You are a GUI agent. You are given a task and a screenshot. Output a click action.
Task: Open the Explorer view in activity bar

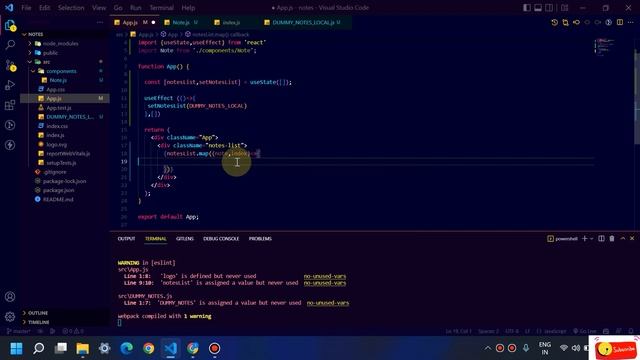(10, 25)
